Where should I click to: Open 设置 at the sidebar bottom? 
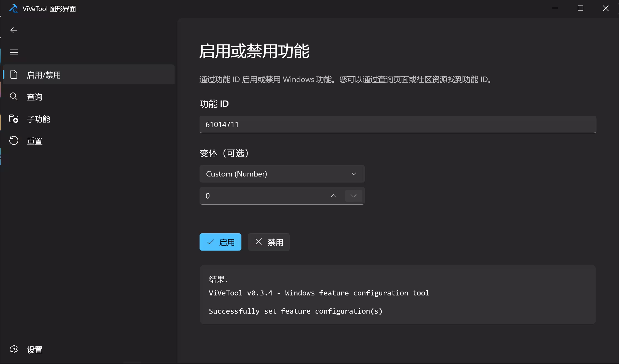[89, 349]
